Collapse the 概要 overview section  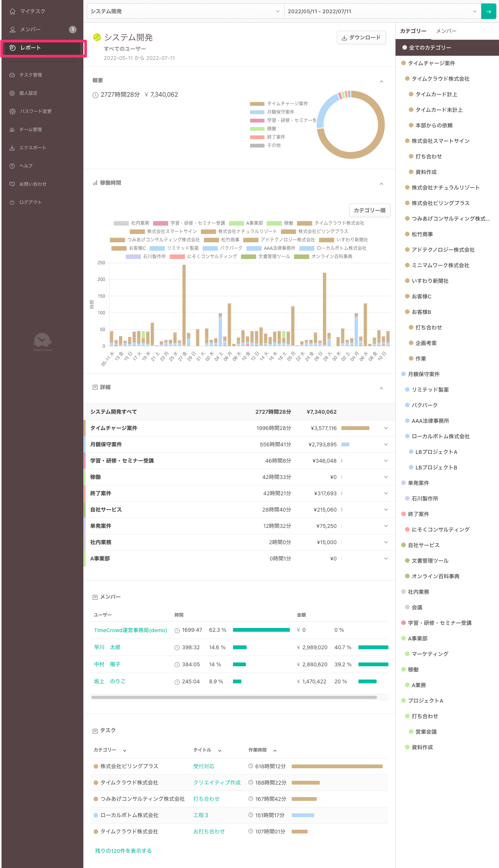tap(381, 81)
